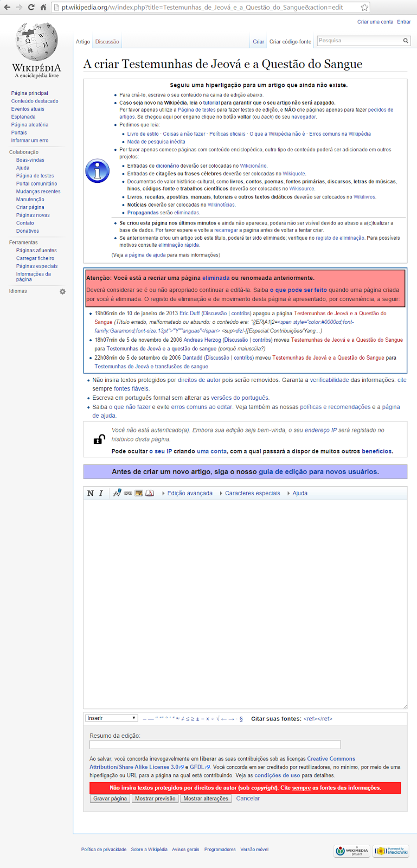
Task: Click the Política de privacidade footer link
Action: (104, 850)
